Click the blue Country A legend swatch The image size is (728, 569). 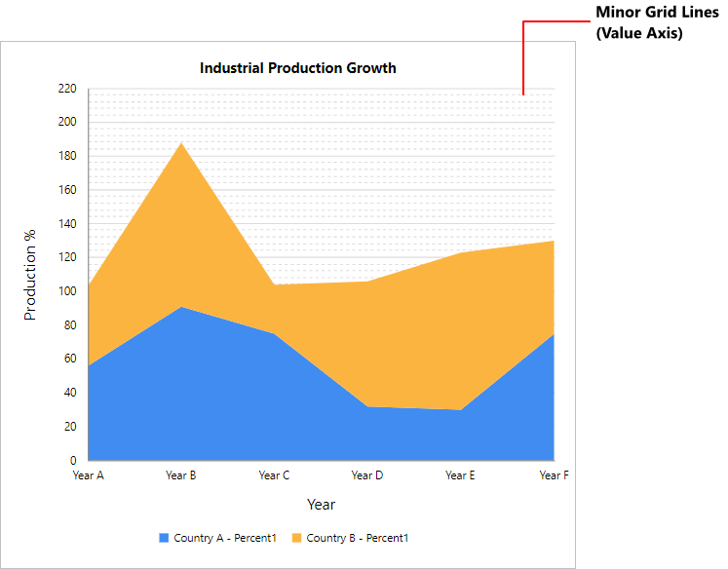(x=164, y=538)
